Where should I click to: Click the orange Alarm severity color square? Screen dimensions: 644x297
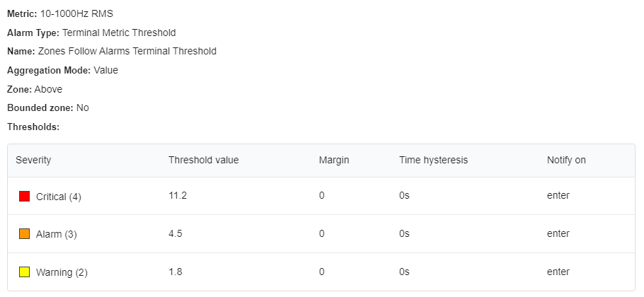24,234
